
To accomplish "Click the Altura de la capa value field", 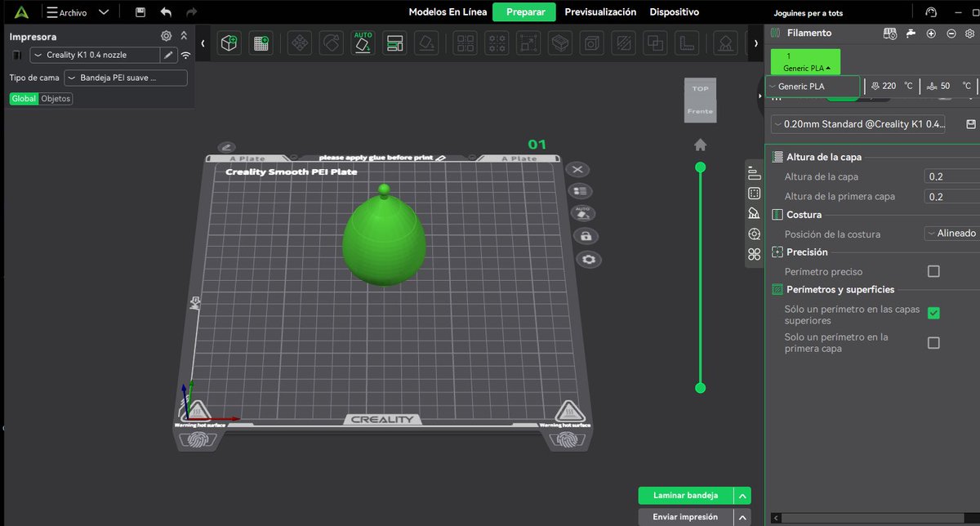I will (952, 176).
